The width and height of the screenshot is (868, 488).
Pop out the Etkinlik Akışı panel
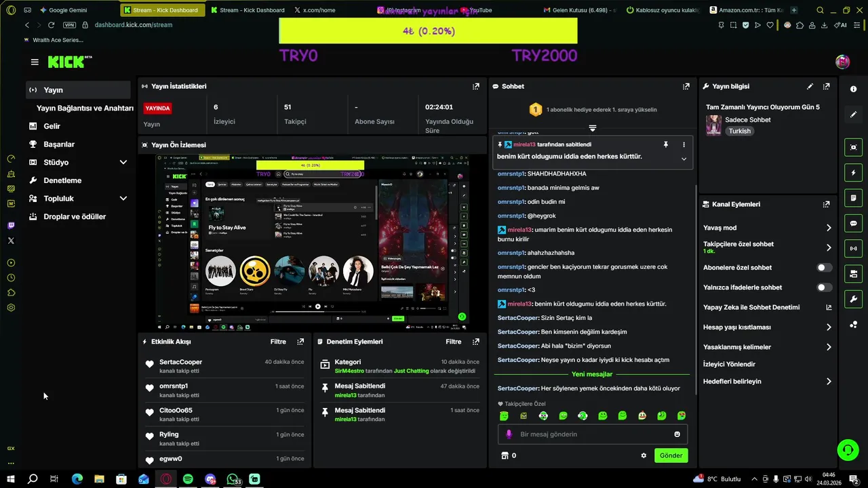coord(300,342)
